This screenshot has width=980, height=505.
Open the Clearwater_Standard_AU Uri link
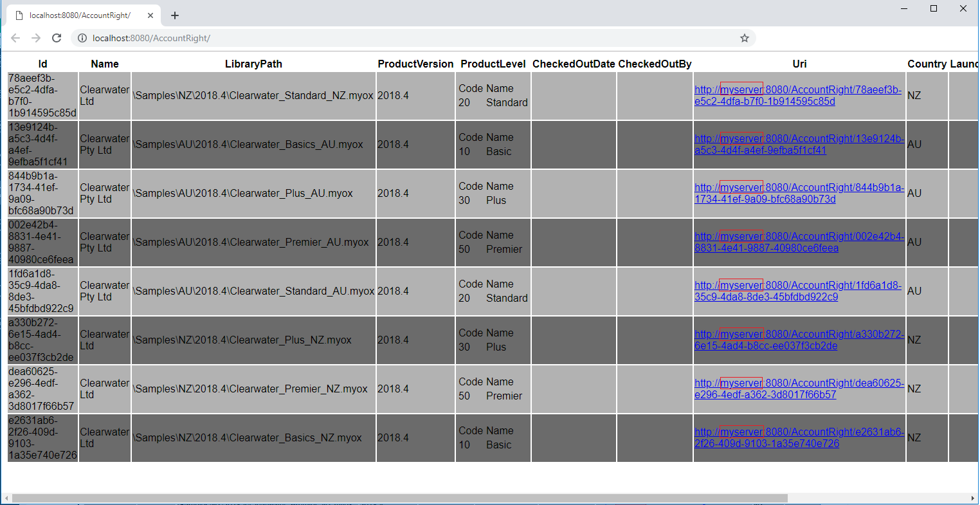[798, 291]
